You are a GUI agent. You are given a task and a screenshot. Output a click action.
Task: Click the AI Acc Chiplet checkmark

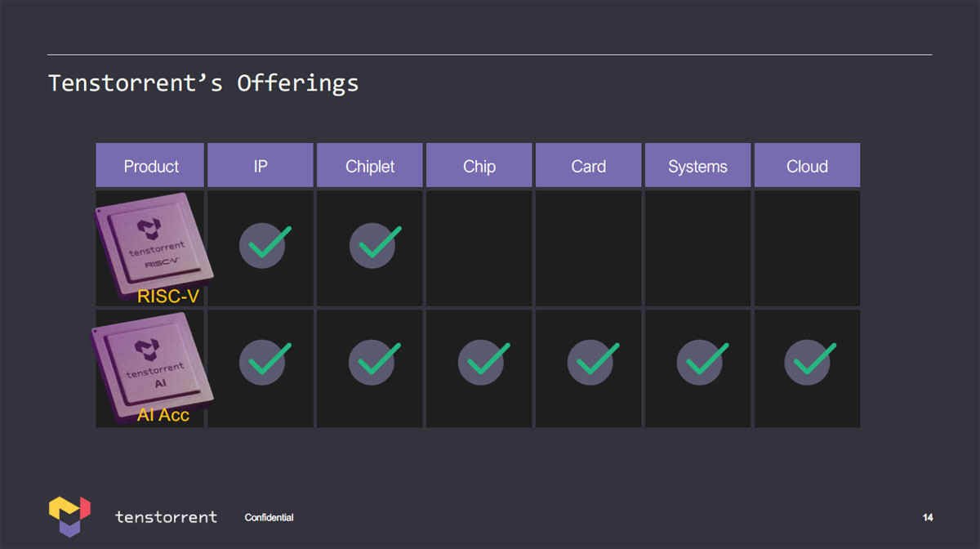coord(374,361)
